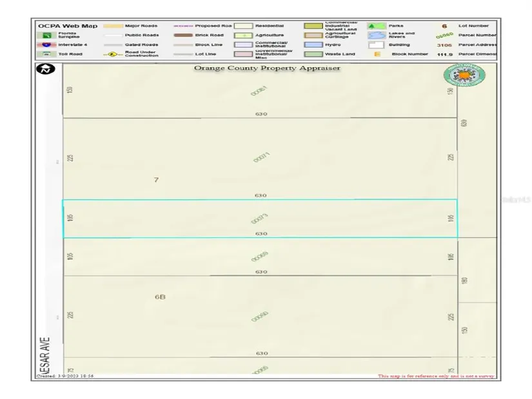Click the Toll Road legend icon
The height and width of the screenshot is (399, 532).
pyautogui.click(x=46, y=54)
